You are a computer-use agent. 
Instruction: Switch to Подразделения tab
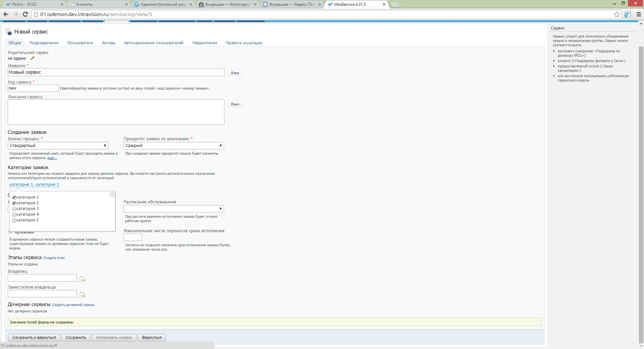[x=44, y=43]
